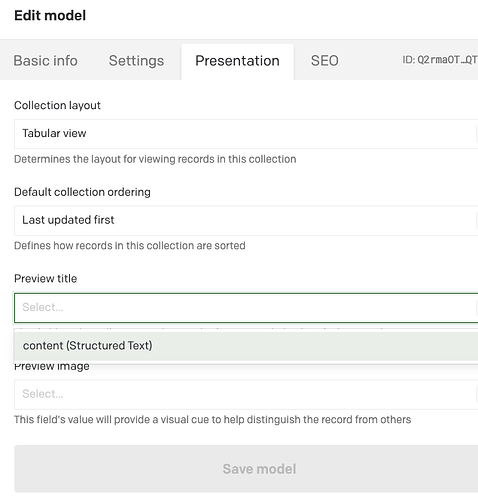This screenshot has width=478, height=500.
Task: Click the hint text about viewing records layout
Action: point(155,159)
